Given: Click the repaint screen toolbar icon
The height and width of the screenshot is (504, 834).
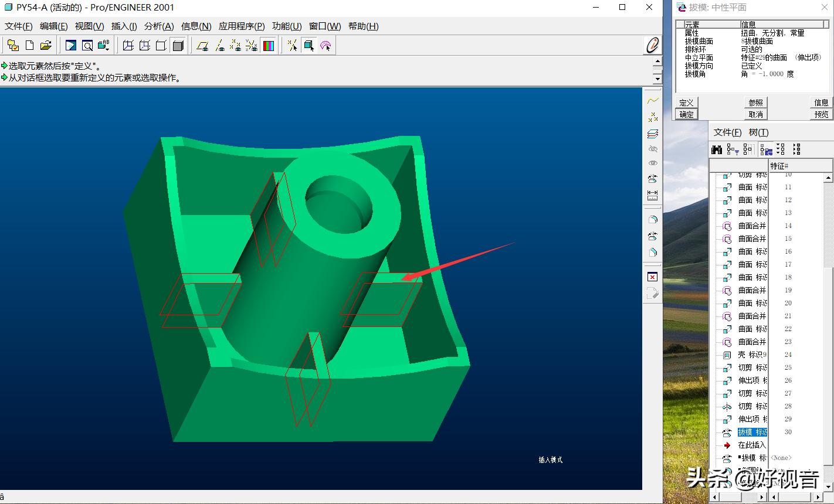Looking at the screenshot, I should pyautogui.click(x=71, y=46).
